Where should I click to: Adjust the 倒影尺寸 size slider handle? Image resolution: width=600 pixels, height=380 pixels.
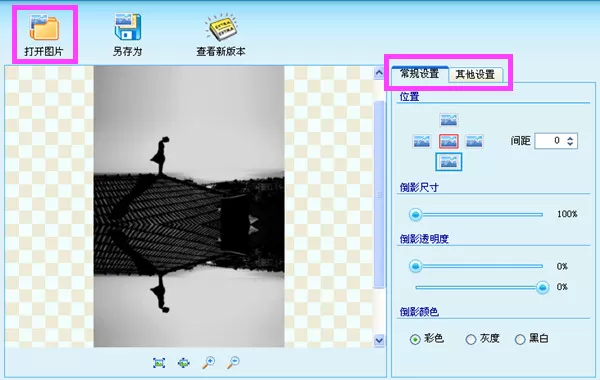click(415, 214)
